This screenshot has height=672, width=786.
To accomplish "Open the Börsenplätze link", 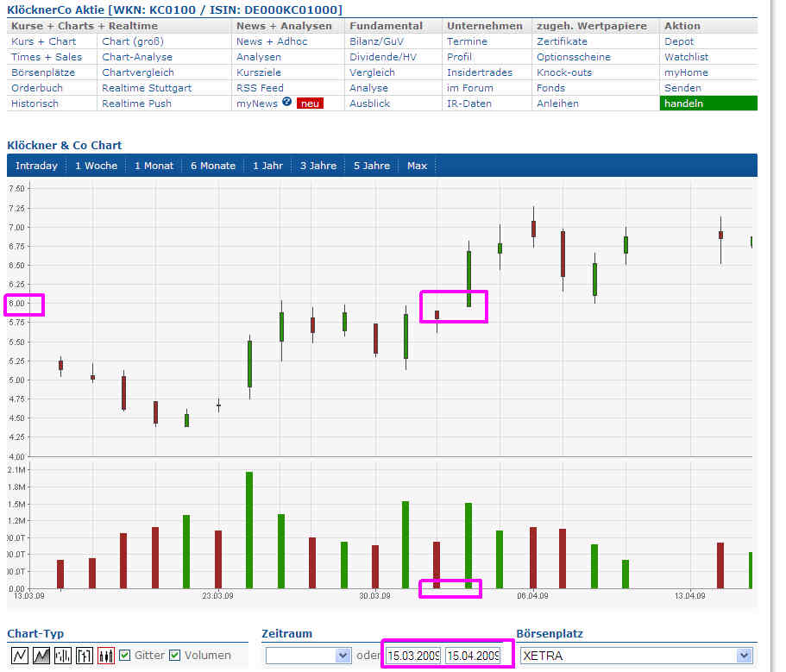I will point(43,72).
